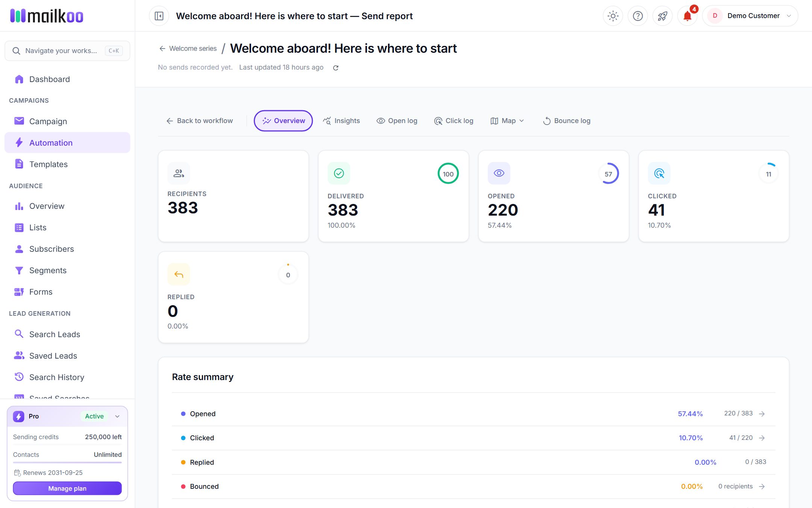Open Dashboard in sidebar
812x508 pixels.
(67, 79)
